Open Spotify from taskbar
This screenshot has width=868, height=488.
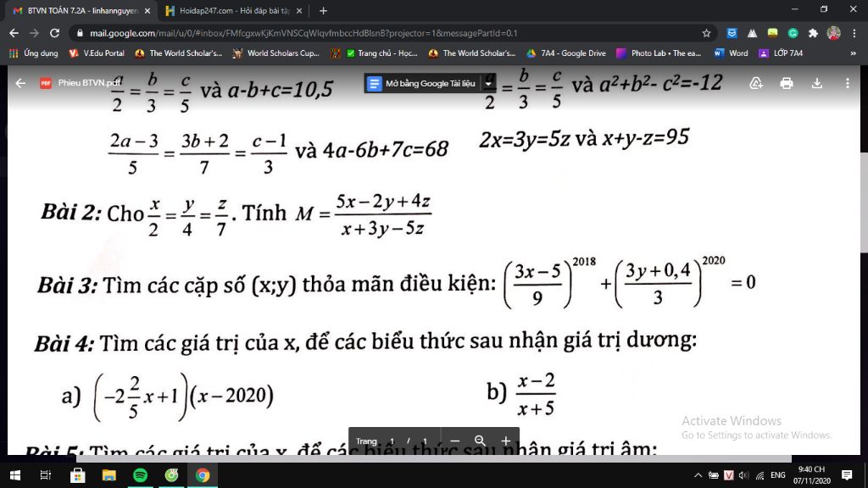pyautogui.click(x=140, y=474)
